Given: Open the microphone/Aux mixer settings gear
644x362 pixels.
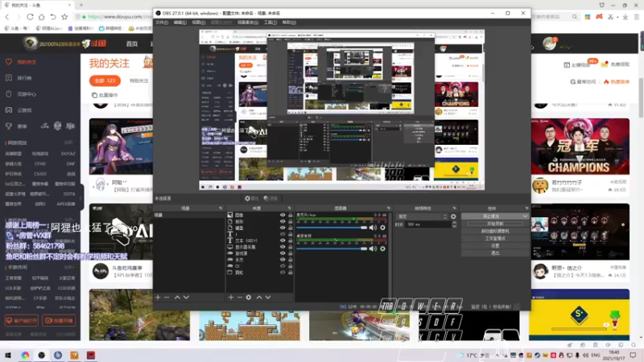Looking at the screenshot, I should [x=383, y=228].
